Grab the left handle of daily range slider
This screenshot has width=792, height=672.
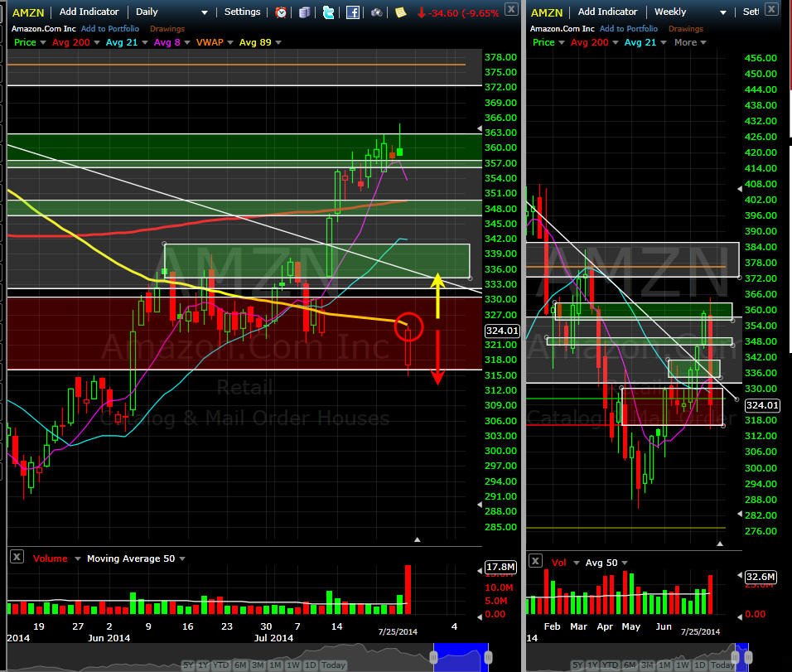[x=433, y=657]
